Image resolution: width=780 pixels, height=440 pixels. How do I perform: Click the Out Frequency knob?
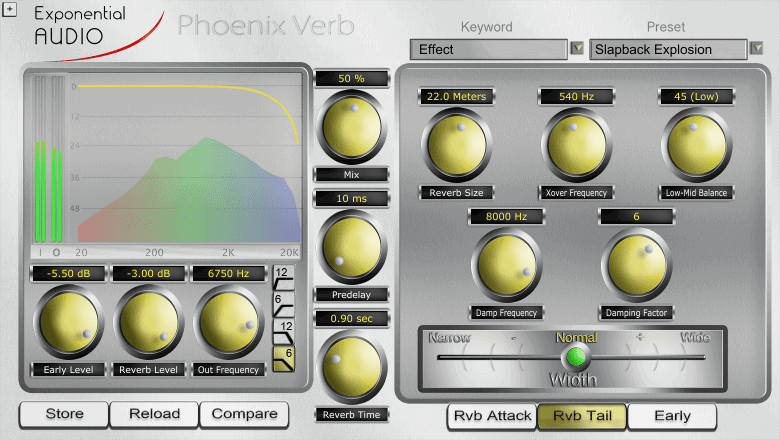(x=228, y=322)
